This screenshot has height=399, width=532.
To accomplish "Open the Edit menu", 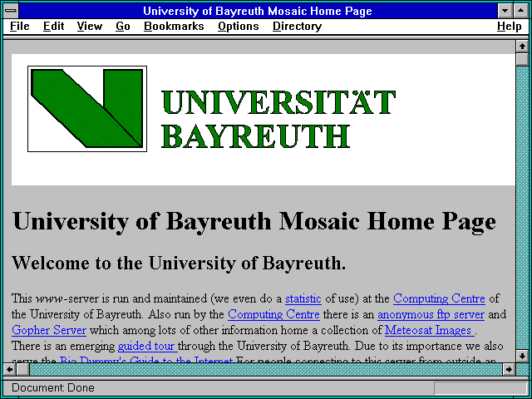I will point(53,26).
